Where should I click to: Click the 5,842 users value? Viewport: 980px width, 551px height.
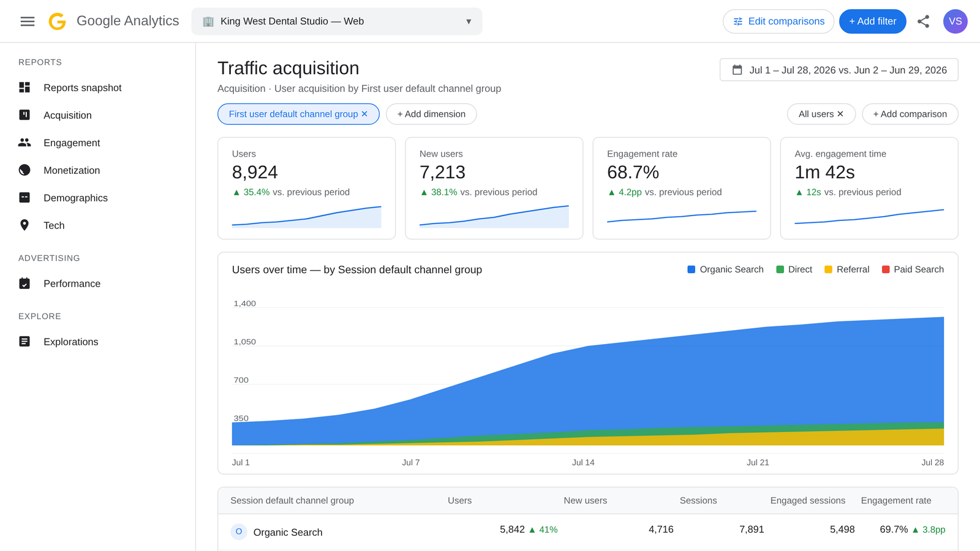point(512,529)
